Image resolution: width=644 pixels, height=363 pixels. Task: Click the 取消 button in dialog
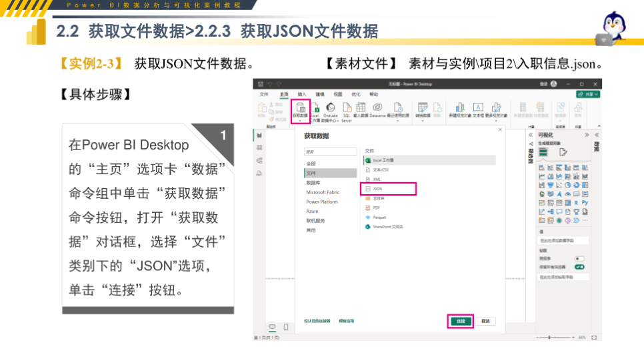point(485,321)
